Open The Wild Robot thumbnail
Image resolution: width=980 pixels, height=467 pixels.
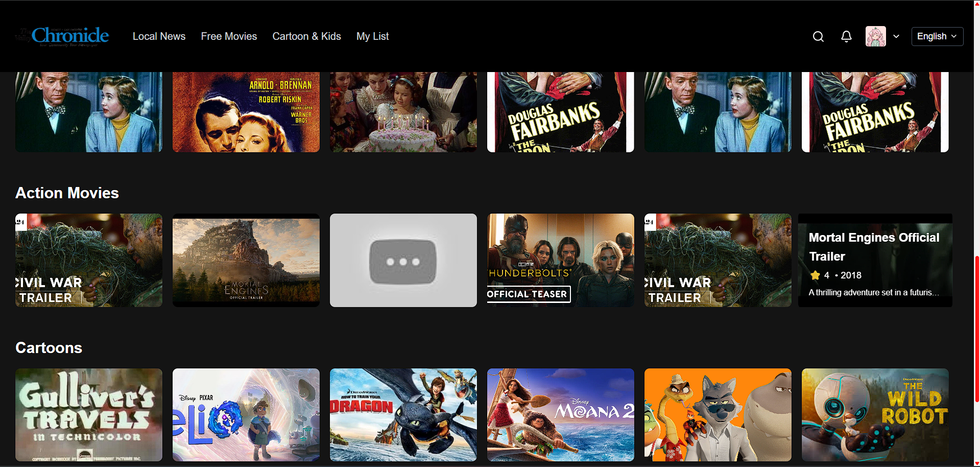875,415
